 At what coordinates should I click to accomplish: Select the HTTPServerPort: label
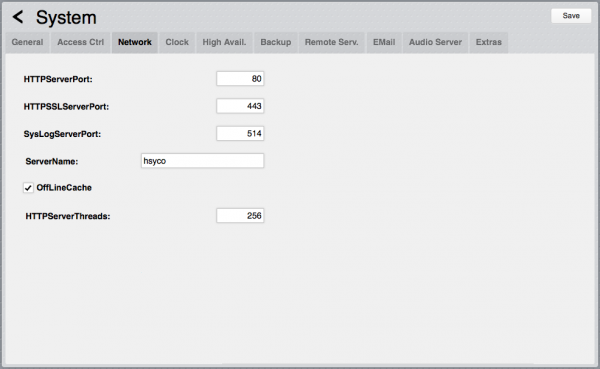point(58,79)
